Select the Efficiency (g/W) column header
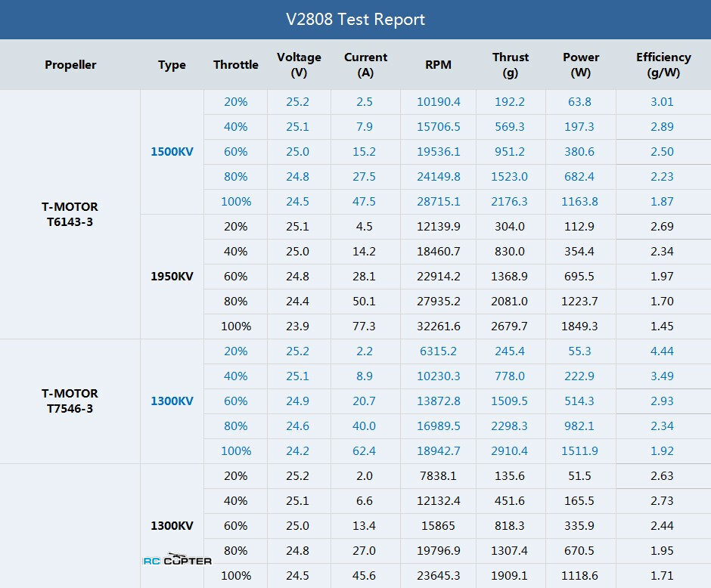 (663, 65)
